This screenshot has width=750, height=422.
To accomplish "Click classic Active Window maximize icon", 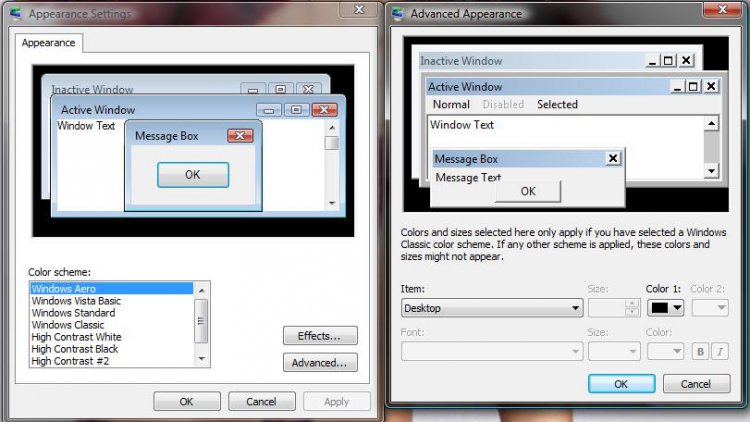I will [x=693, y=87].
